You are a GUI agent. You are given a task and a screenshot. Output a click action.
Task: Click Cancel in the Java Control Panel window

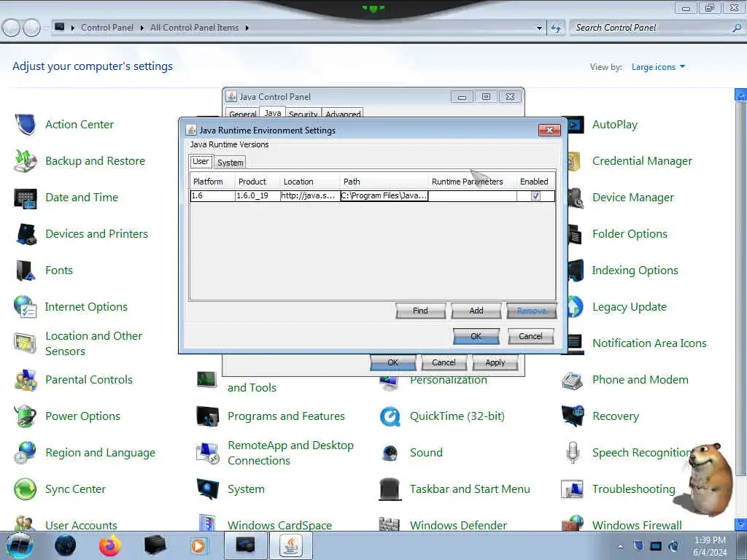click(444, 363)
